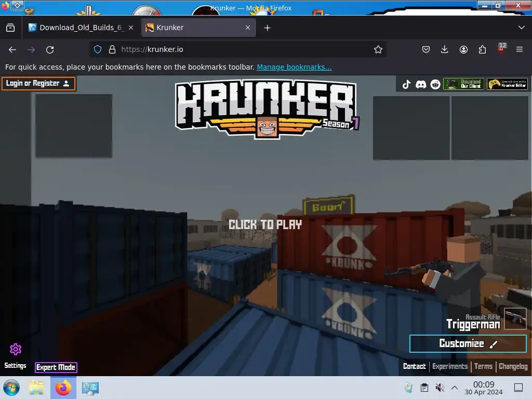Close the Krunker tab
The image size is (532, 399).
pos(248,28)
